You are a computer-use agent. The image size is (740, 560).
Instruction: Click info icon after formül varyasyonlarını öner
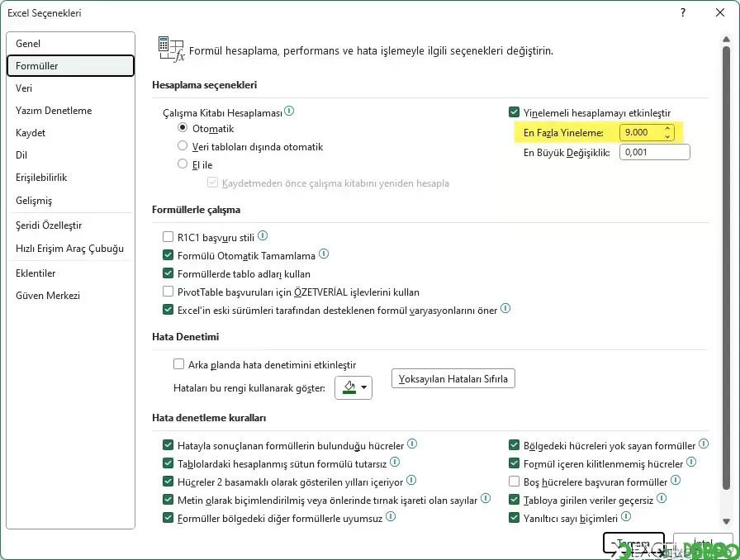coord(505,308)
